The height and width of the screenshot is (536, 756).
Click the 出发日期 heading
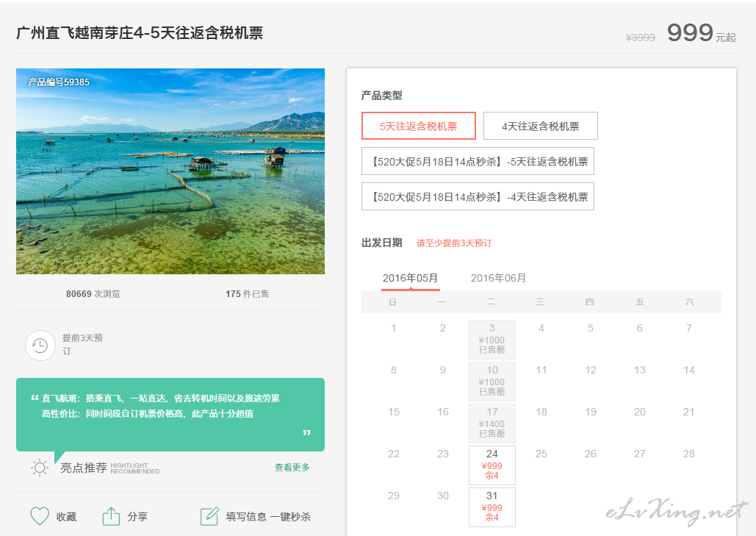(382, 243)
